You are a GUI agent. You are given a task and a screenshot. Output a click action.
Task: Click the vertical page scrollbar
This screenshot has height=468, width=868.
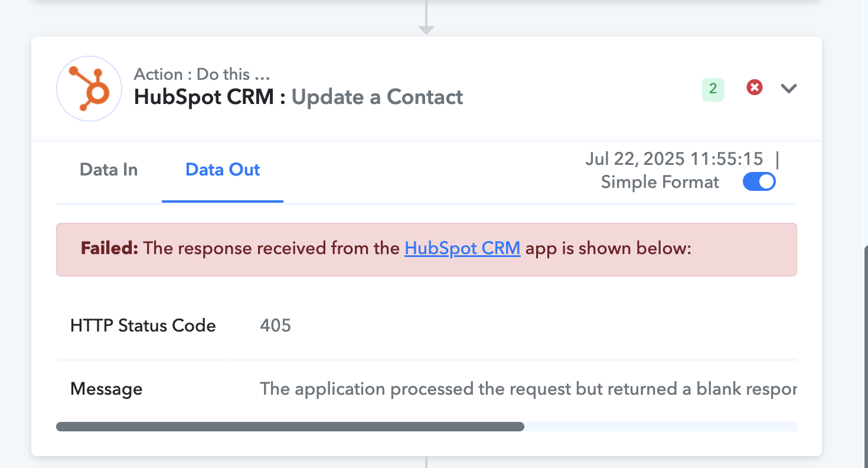click(865, 355)
